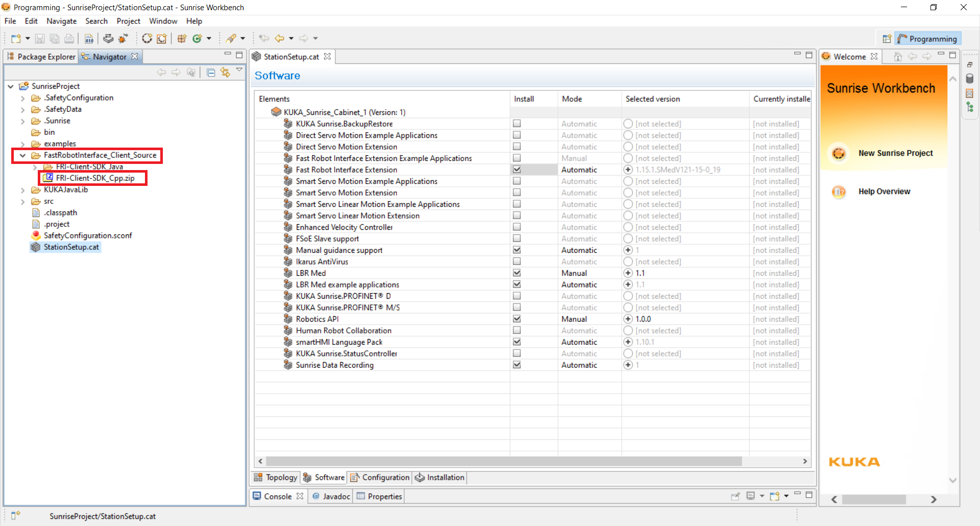
Task: Click Navigator's go up one level icon
Action: [191, 73]
